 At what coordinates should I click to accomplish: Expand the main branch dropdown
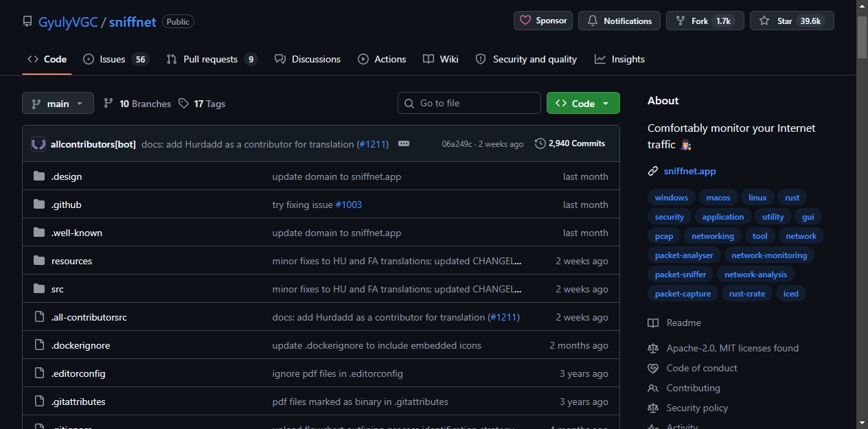(x=58, y=103)
